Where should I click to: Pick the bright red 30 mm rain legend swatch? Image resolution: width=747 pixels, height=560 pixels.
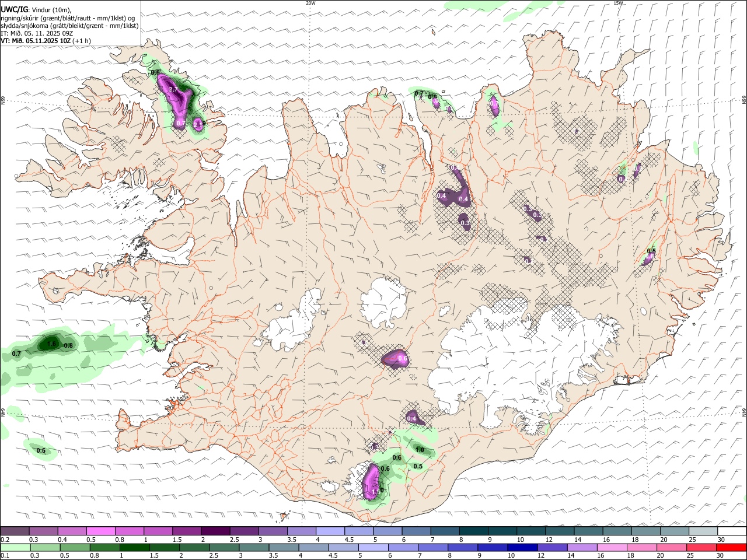pyautogui.click(x=731, y=548)
